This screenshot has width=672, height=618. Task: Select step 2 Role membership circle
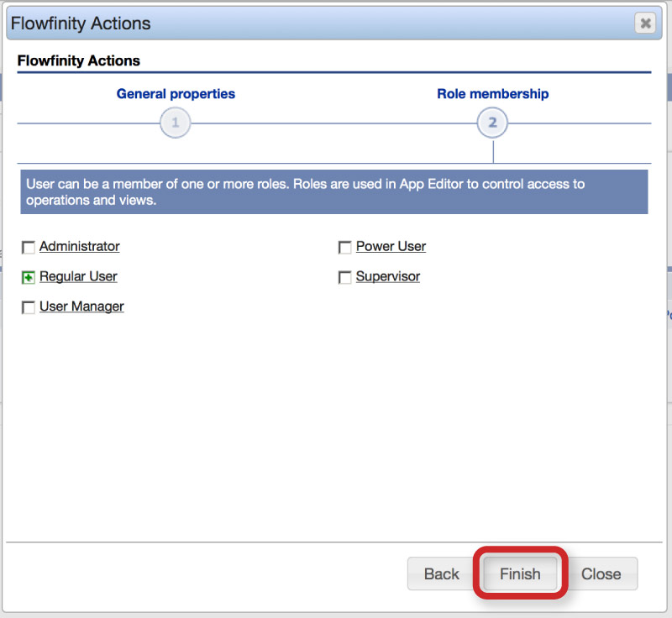point(492,123)
